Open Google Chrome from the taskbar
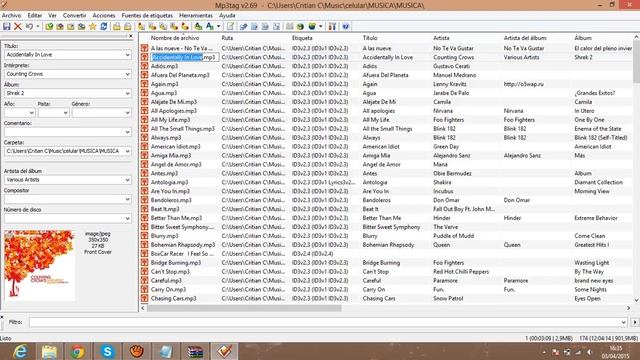 coord(78,351)
